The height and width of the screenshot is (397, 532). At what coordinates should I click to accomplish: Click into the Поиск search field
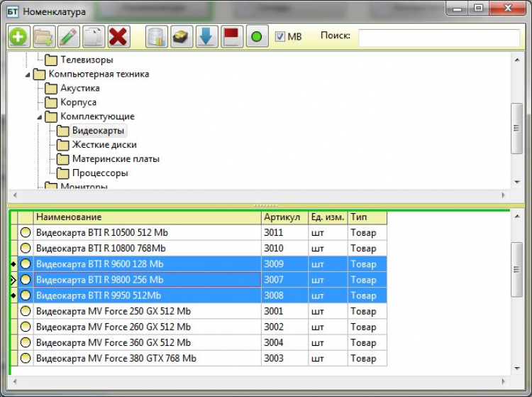pos(438,38)
